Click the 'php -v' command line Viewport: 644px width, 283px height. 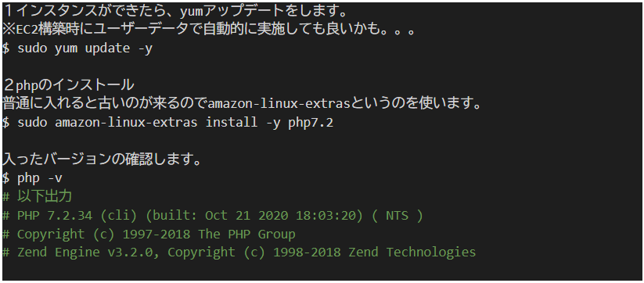tap(32, 178)
